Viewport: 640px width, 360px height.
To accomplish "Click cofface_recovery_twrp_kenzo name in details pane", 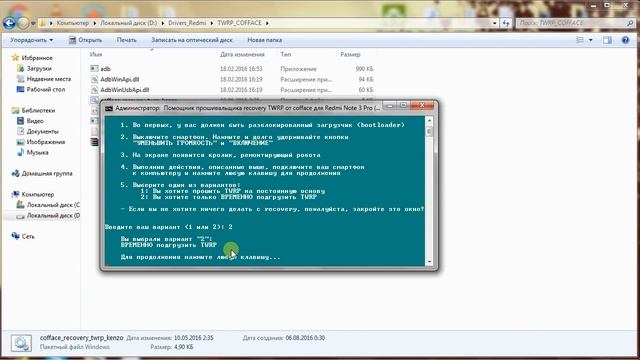I will [x=82, y=338].
